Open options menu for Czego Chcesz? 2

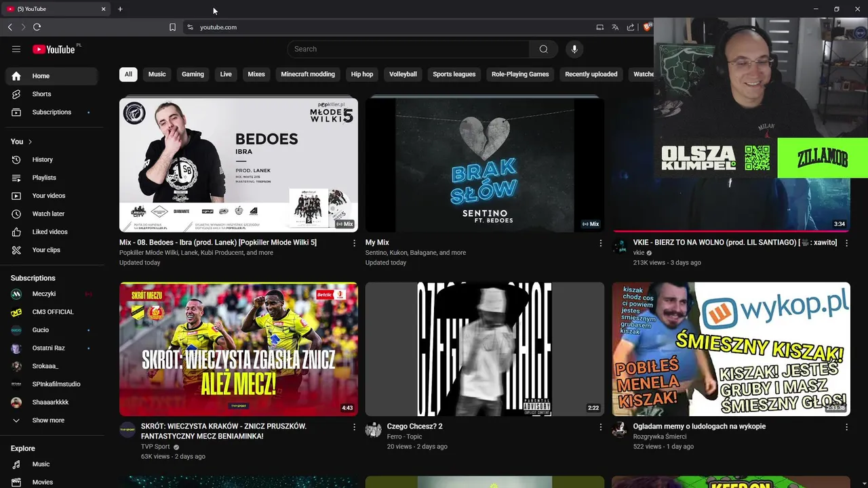pyautogui.click(x=600, y=427)
